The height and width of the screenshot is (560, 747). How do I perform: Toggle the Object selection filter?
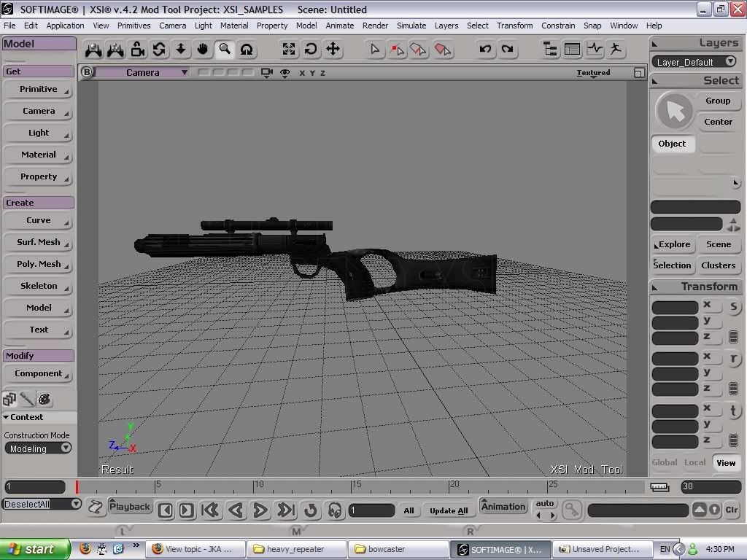(672, 144)
